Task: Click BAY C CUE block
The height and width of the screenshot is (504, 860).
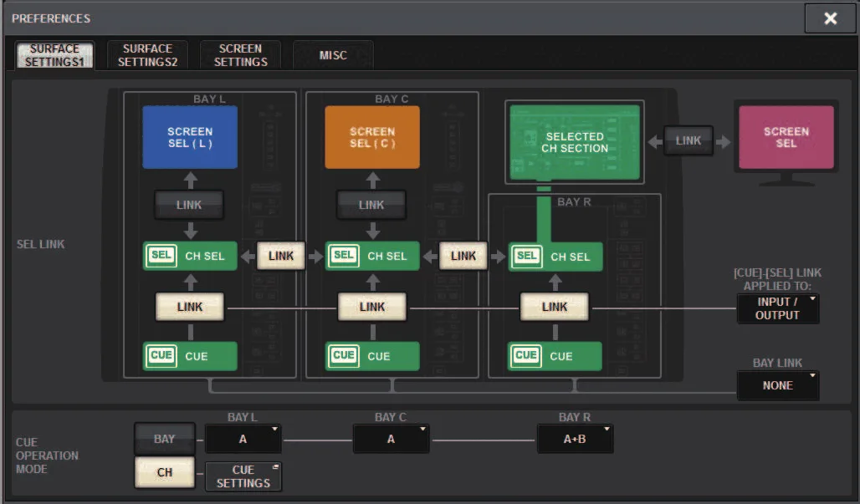Action: click(372, 356)
